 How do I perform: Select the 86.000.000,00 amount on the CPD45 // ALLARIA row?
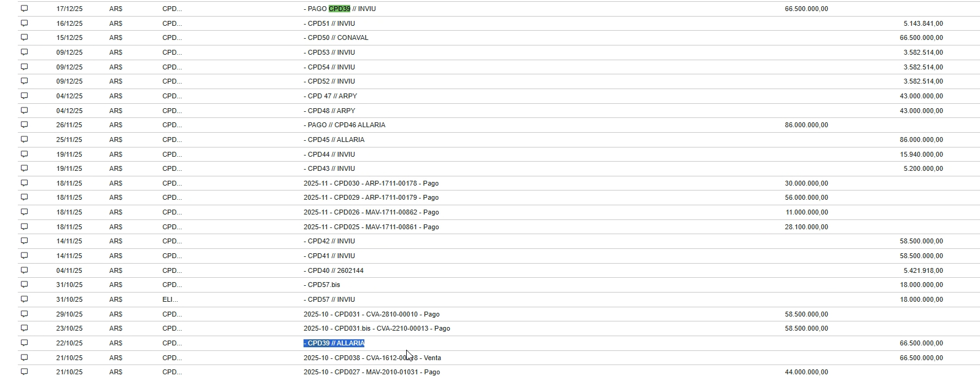[x=921, y=140]
